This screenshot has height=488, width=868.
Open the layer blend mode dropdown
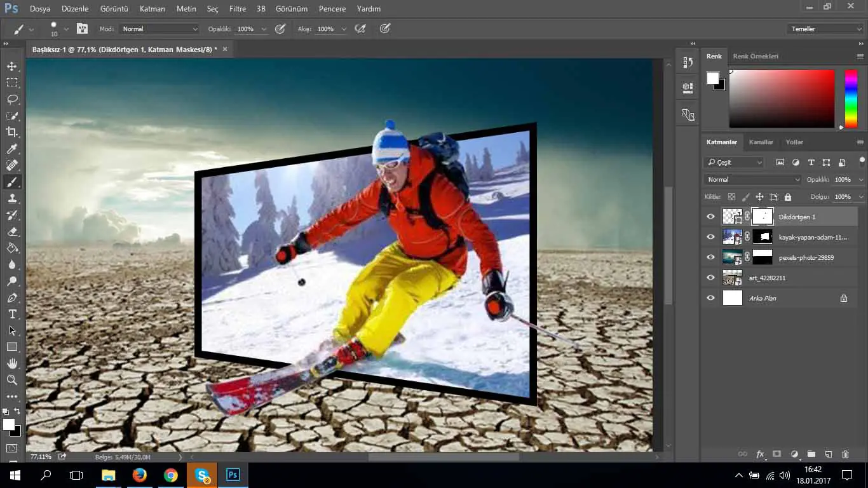[x=753, y=180]
